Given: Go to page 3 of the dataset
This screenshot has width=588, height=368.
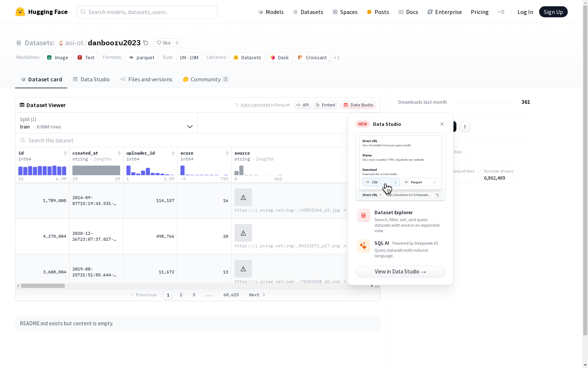Looking at the screenshot, I should coord(194,295).
